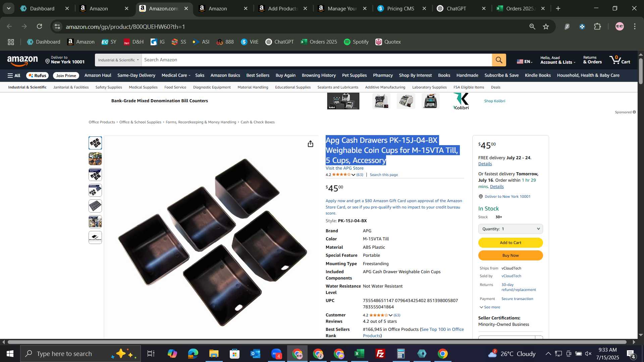
Task: Open Chrome's three-dot menu
Action: point(635,26)
